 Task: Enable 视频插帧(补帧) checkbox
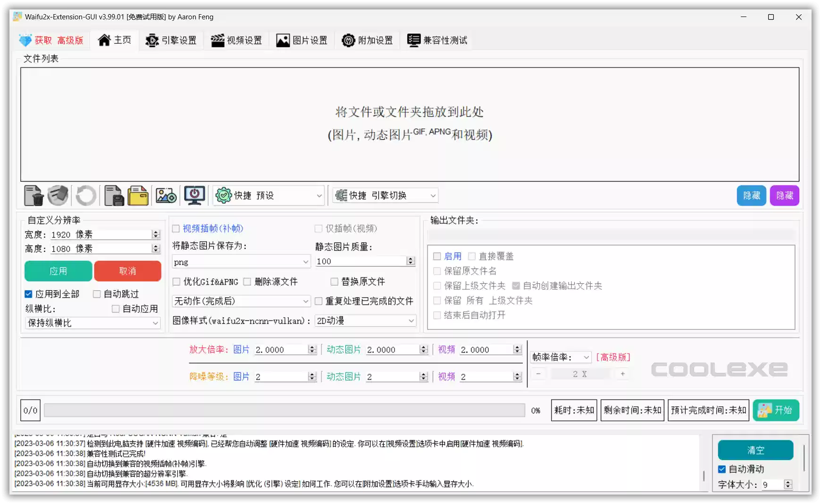pos(176,228)
